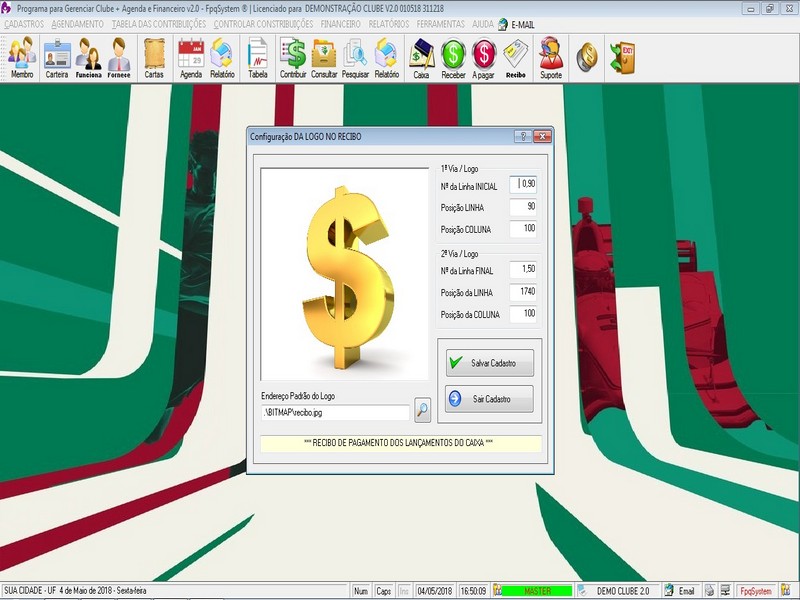Viewport: 800px width, 600px height.
Task: Click the Sair Cadastro button
Action: coord(489,398)
